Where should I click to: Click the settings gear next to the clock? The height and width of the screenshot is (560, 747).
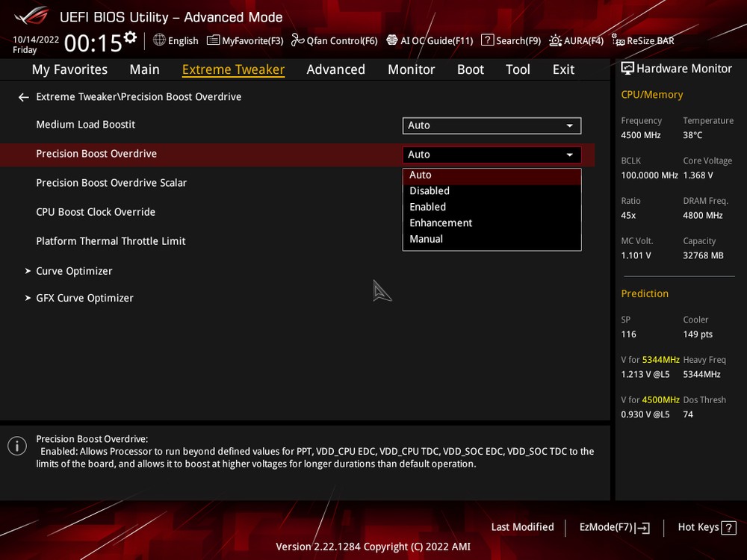[x=131, y=37]
